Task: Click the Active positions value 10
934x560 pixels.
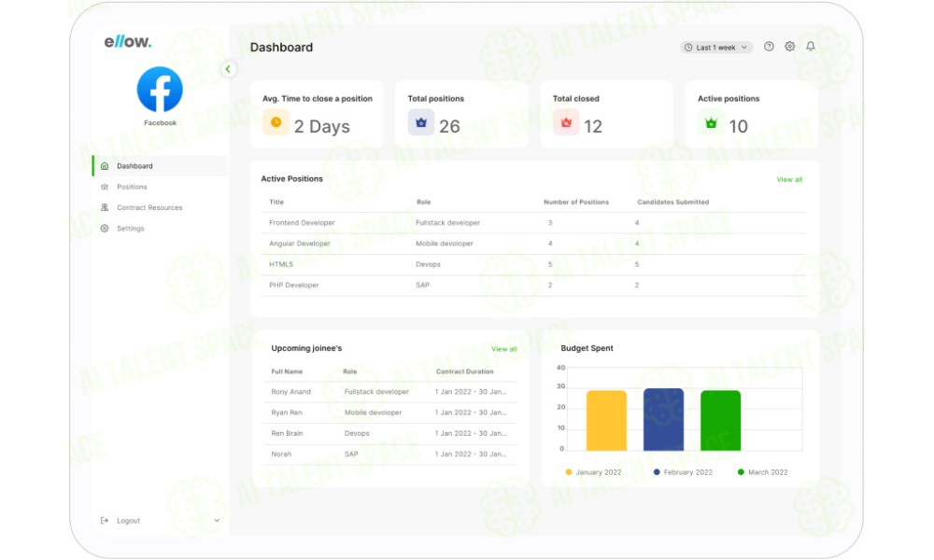Action: pos(739,126)
